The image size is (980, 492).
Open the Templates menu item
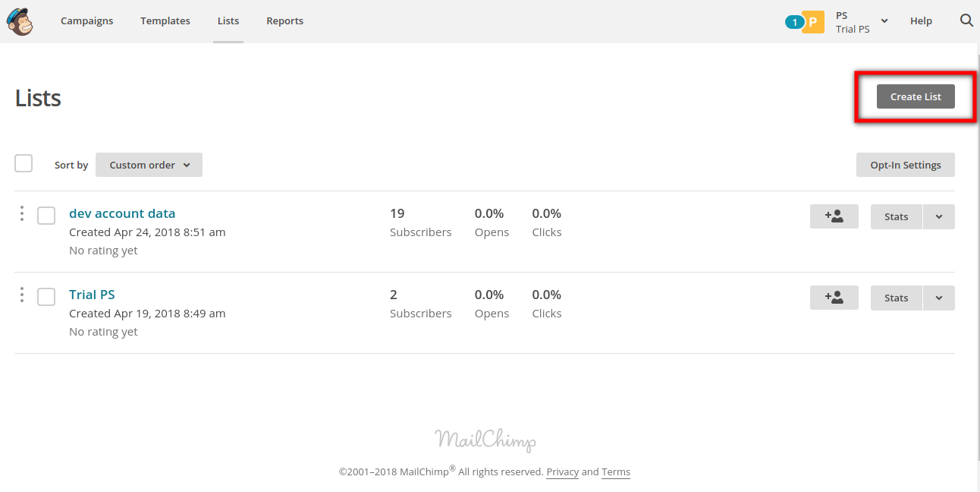[x=165, y=21]
